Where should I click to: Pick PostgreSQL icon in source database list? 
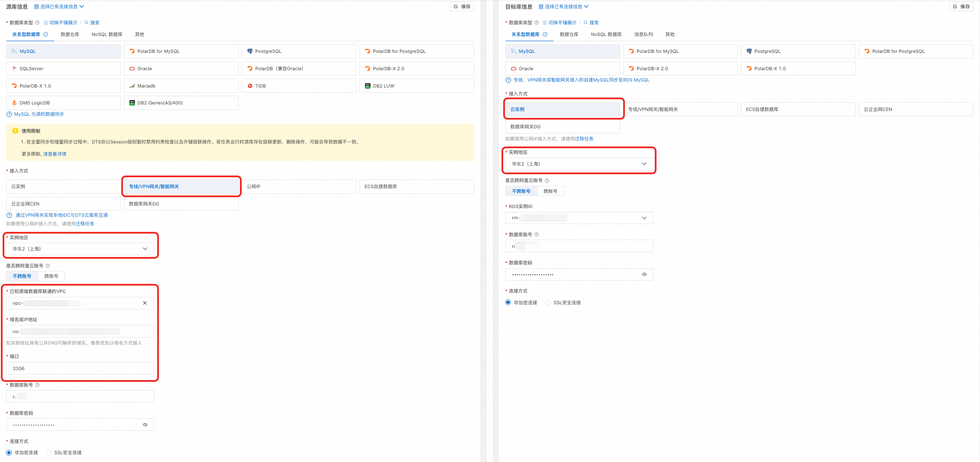(x=250, y=51)
